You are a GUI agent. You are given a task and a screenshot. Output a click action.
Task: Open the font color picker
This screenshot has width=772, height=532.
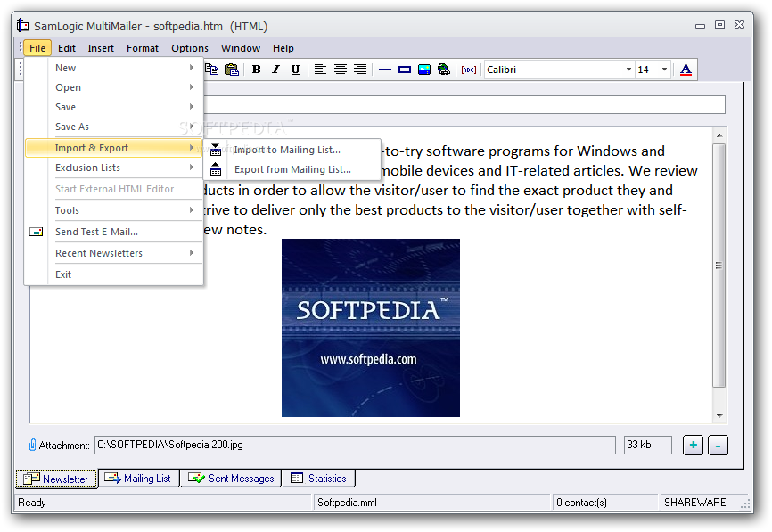pos(686,70)
